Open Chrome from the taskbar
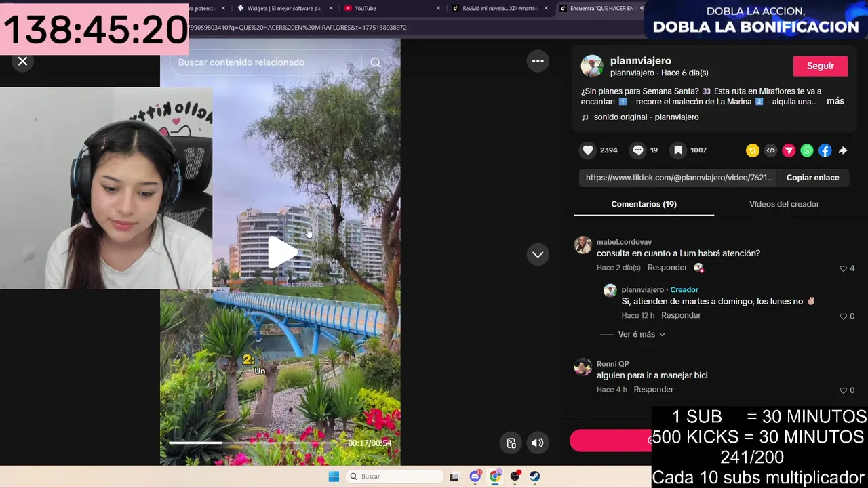 (496, 476)
